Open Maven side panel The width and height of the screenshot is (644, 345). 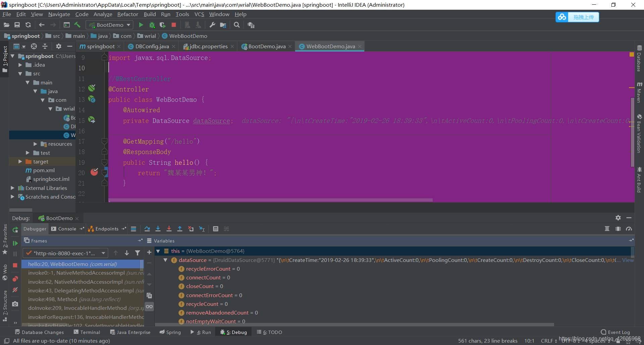click(x=639, y=92)
